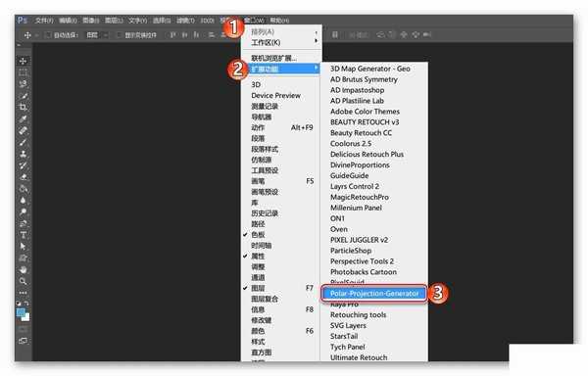Image resolution: width=588 pixels, height=376 pixels.
Task: Open the 颜色 F6 panel
Action: tap(281, 331)
